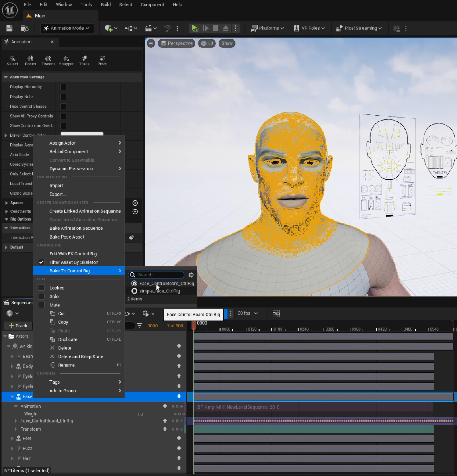Image resolution: width=457 pixels, height=476 pixels.
Task: Enable the Display Hierarchy checkbox
Action: pyautogui.click(x=63, y=87)
